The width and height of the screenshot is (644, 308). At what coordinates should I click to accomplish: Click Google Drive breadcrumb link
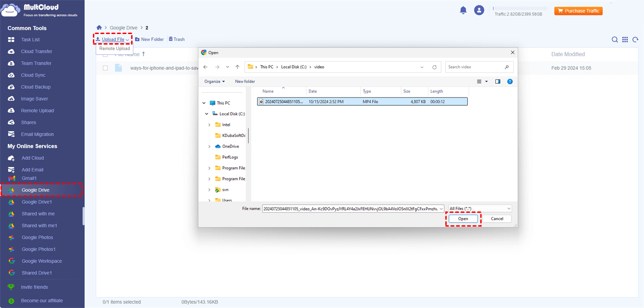[x=124, y=28]
